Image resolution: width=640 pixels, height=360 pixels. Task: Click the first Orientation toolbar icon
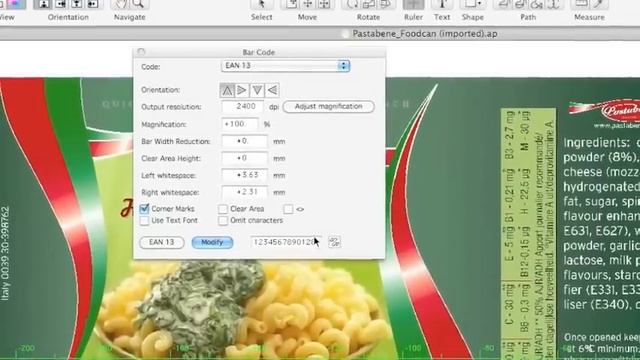44,4
